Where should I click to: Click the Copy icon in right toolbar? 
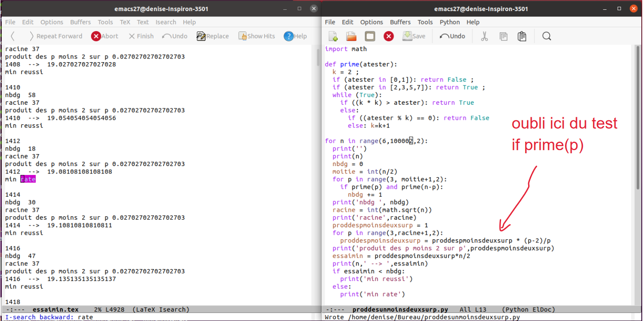(x=503, y=36)
